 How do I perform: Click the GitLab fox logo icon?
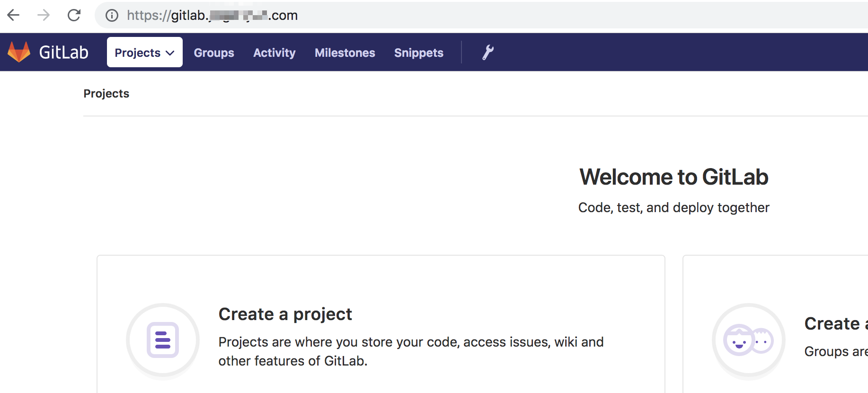(19, 52)
